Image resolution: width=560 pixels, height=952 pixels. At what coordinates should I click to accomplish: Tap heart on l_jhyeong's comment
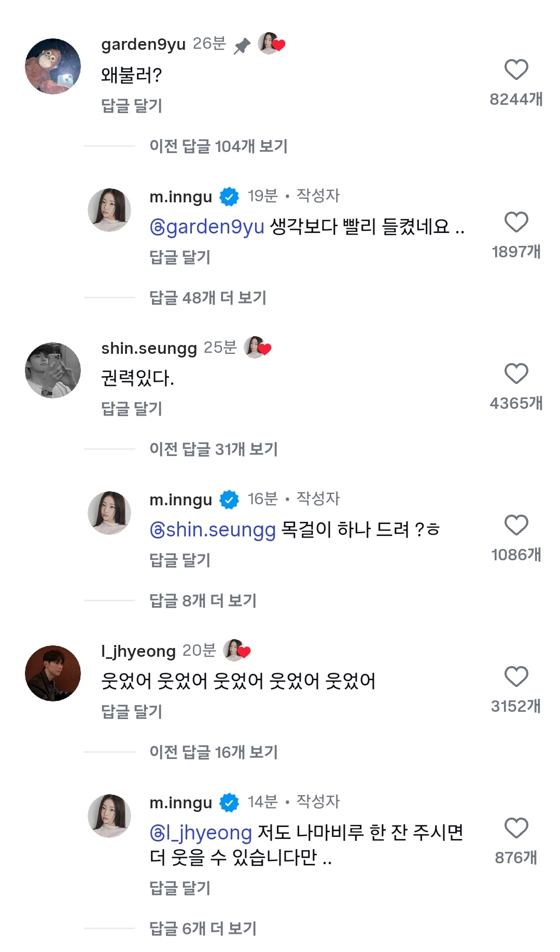[x=516, y=677]
